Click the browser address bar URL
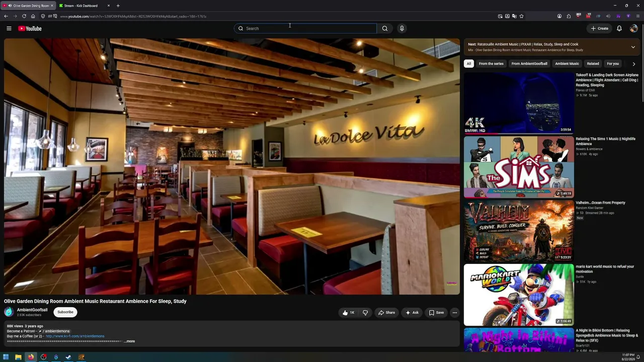Viewport: 644px width, 362px height. 133,16
